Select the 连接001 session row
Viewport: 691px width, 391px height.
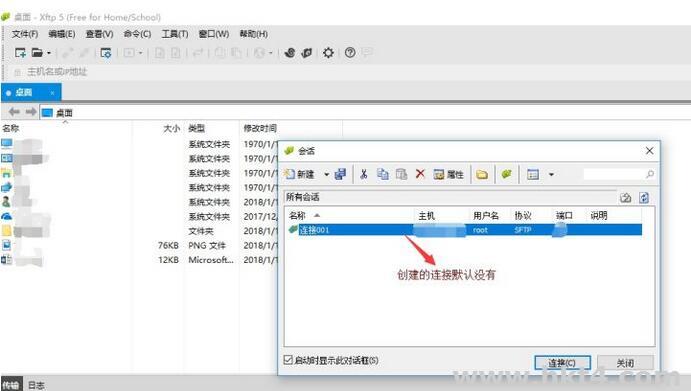pyautogui.click(x=464, y=230)
